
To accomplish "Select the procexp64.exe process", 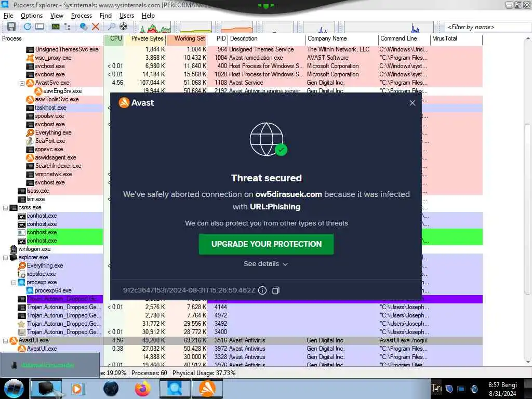I will (54, 291).
